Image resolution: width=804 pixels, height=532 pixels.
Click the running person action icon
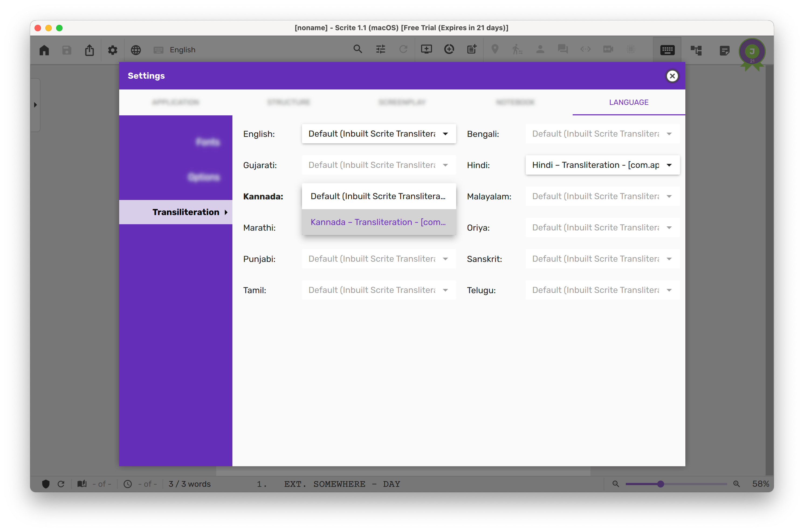517,49
